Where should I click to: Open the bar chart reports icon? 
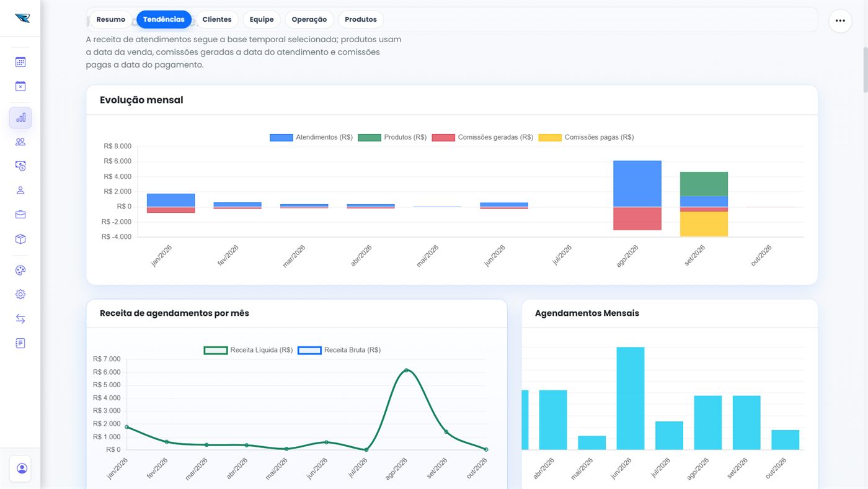click(x=20, y=117)
